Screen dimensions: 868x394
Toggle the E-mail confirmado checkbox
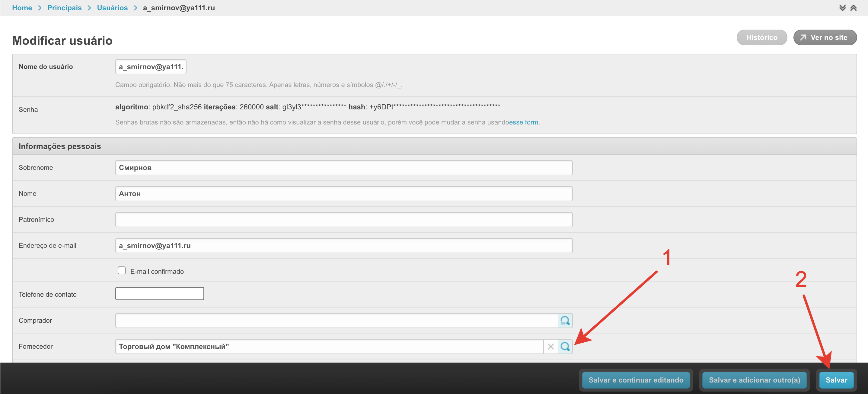pyautogui.click(x=122, y=270)
